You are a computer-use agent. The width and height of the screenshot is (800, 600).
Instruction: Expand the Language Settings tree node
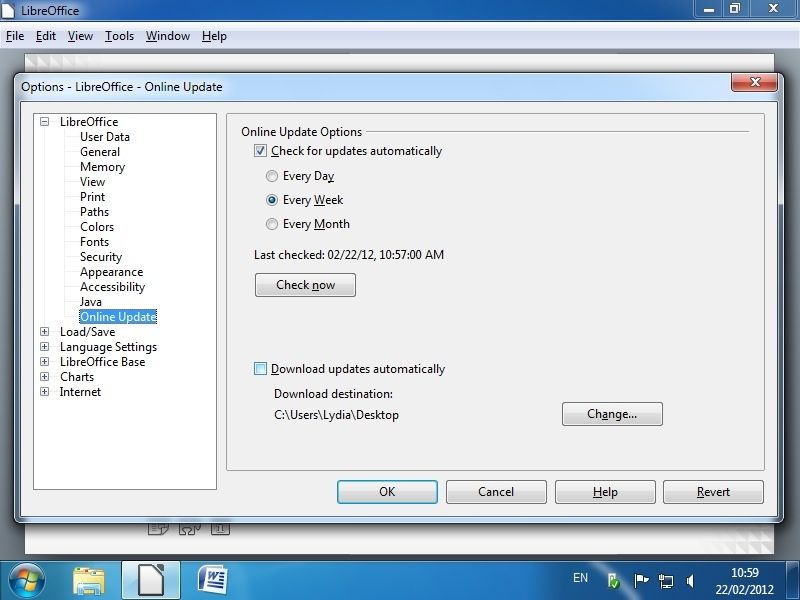[x=44, y=346]
